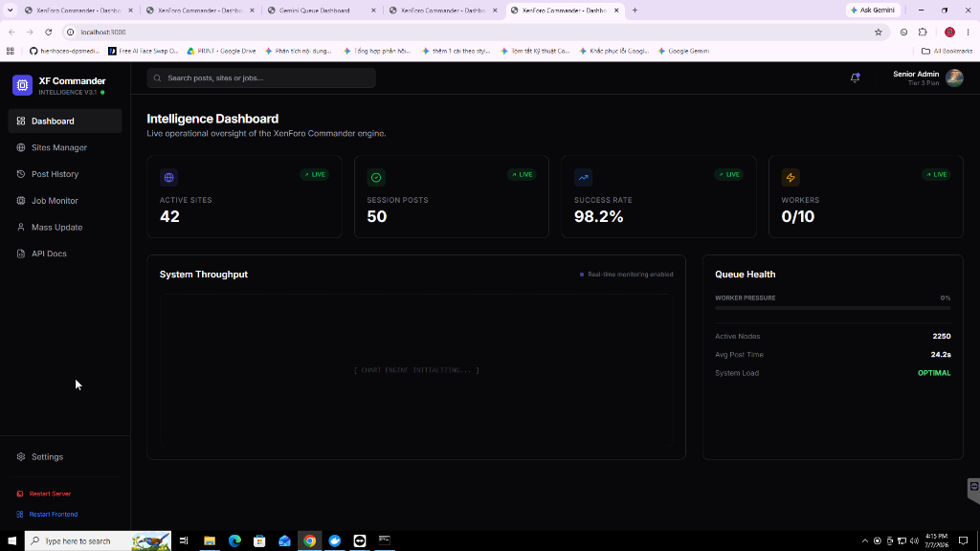Open a new browser tab
Viewport: 980px width, 551px height.
click(635, 11)
